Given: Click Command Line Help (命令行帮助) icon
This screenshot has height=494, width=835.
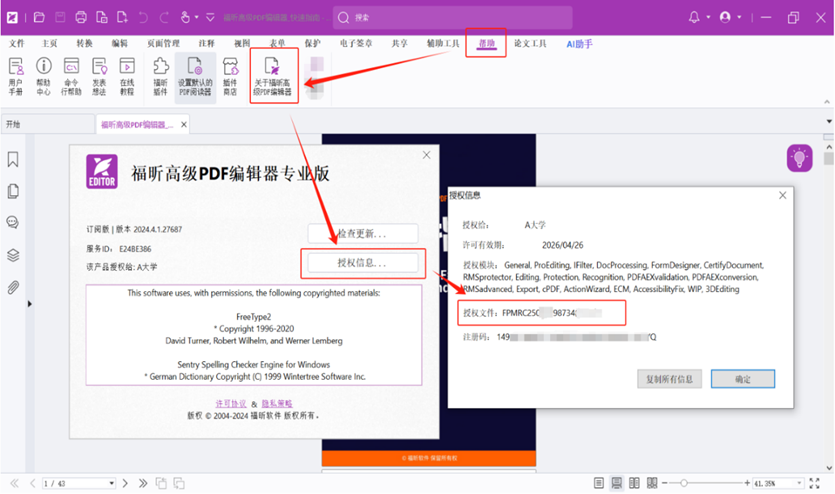Looking at the screenshot, I should coord(71,76).
